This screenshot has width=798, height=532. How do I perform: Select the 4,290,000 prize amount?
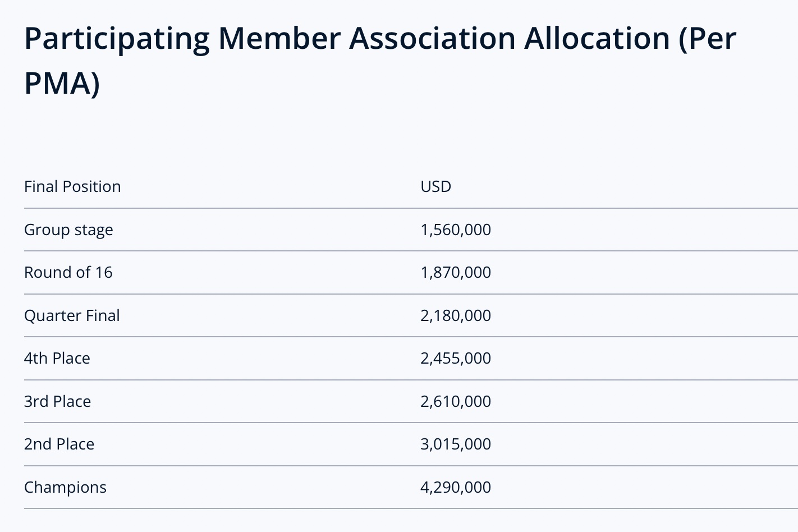456,487
